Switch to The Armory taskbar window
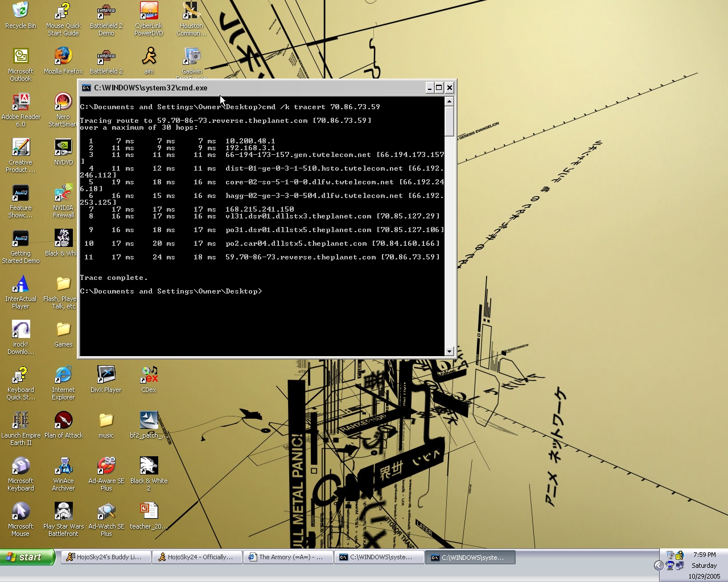The width and height of the screenshot is (728, 582). (x=288, y=558)
